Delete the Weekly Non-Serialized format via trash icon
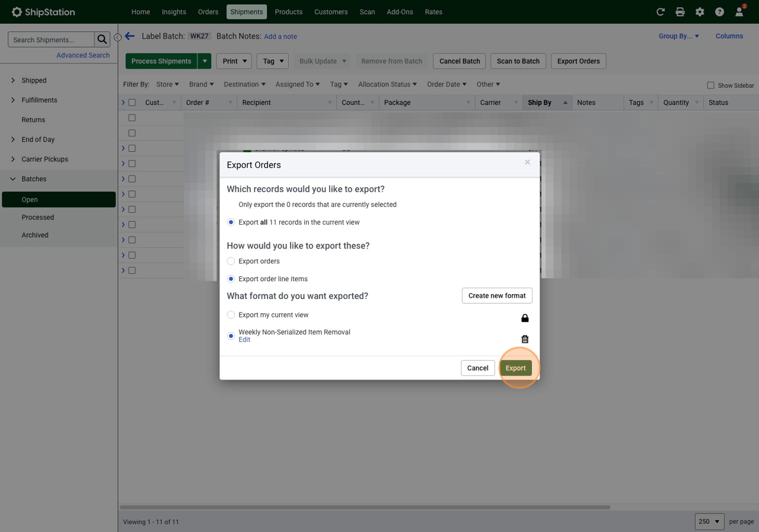This screenshot has height=532, width=759. [x=525, y=339]
